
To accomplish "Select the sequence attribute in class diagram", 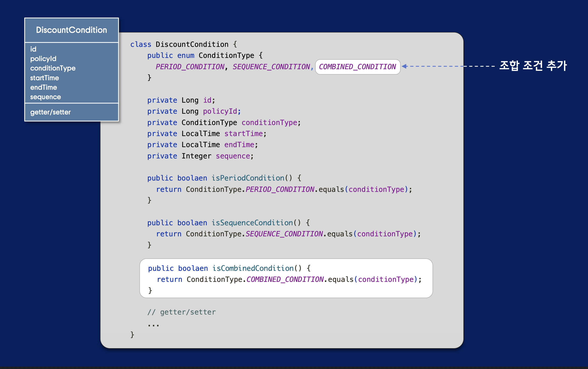I will [x=45, y=97].
